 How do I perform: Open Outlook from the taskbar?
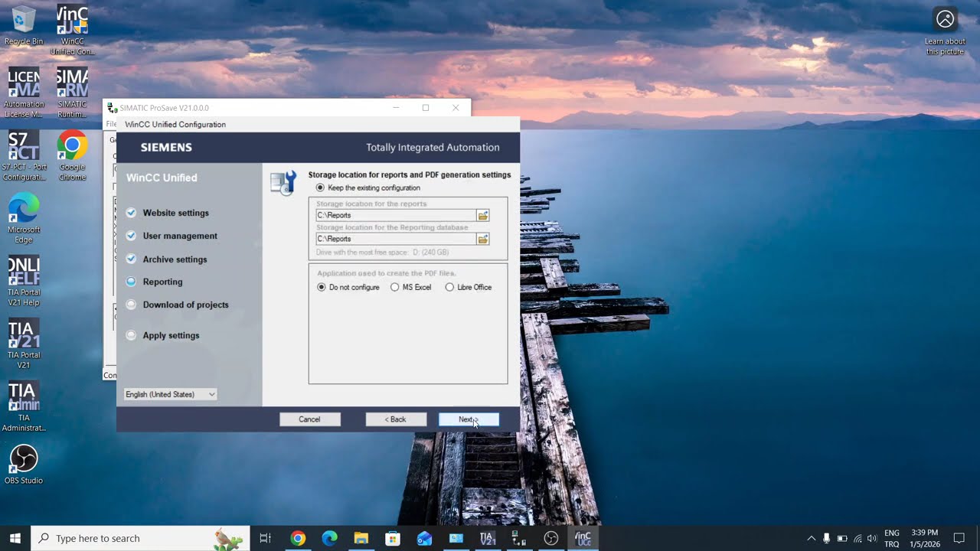point(424,538)
